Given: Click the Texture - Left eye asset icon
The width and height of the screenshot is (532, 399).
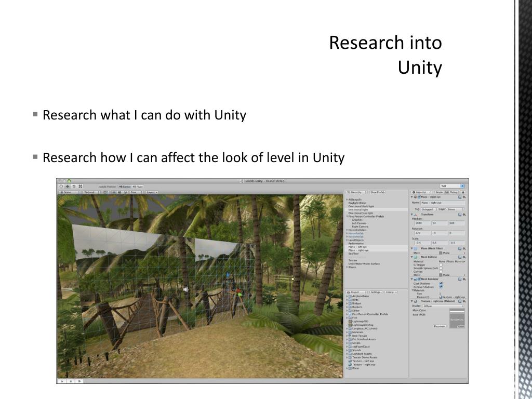Looking at the screenshot, I should coord(350,361).
